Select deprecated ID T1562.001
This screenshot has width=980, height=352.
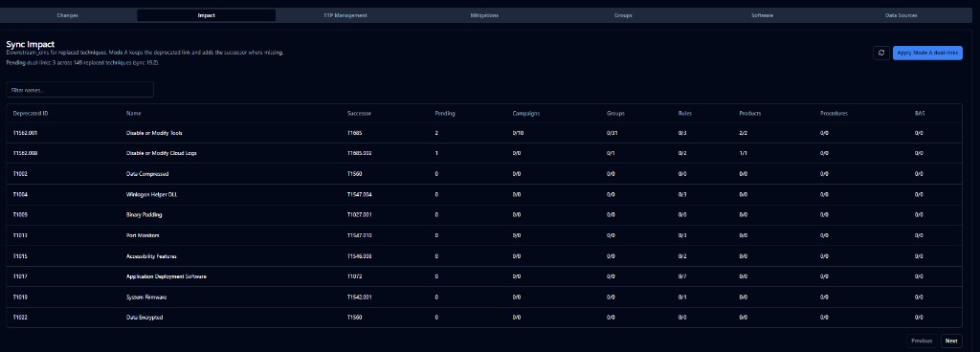click(26, 133)
